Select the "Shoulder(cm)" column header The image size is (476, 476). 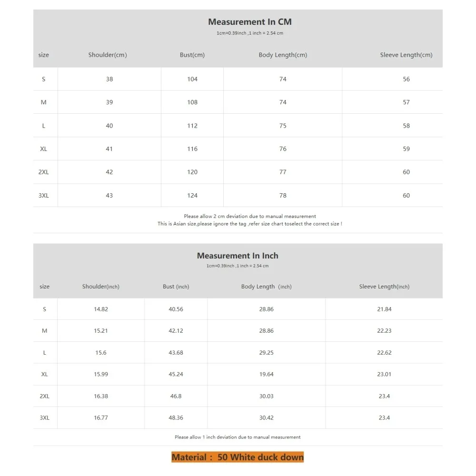108,55
